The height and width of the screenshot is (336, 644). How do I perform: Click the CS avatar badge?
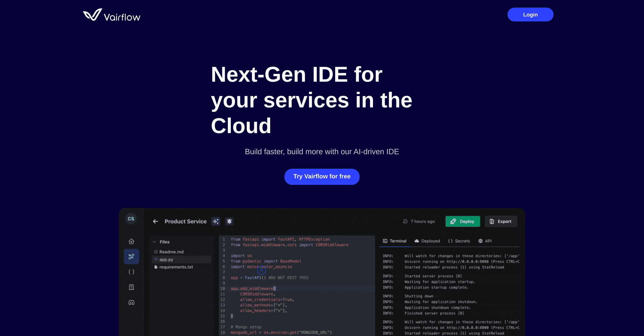[x=131, y=219]
